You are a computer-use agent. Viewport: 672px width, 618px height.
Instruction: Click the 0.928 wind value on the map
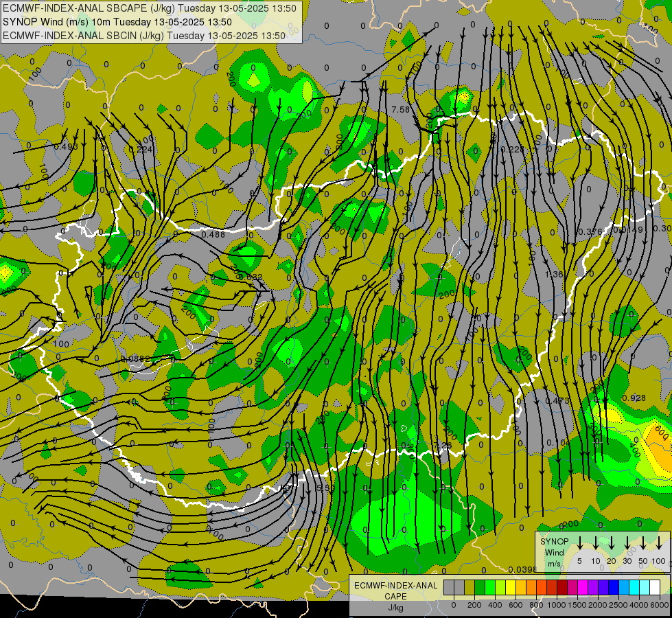(634, 398)
